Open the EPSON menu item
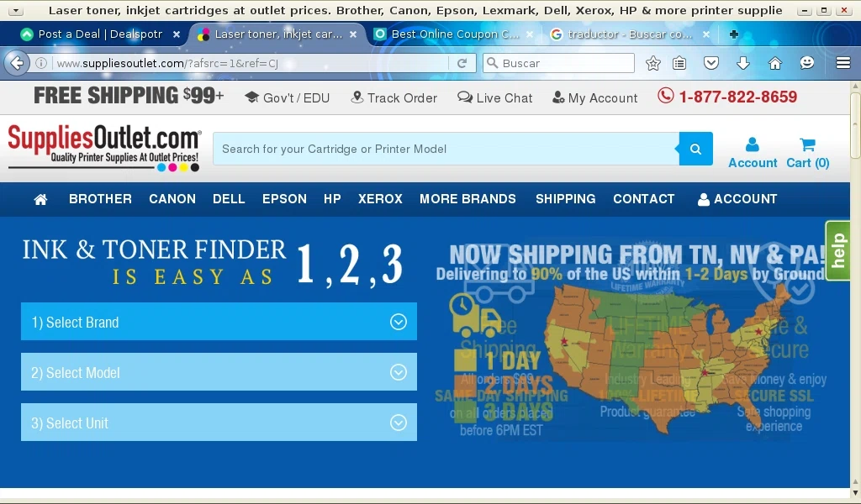This screenshot has height=504, width=861. pos(284,199)
